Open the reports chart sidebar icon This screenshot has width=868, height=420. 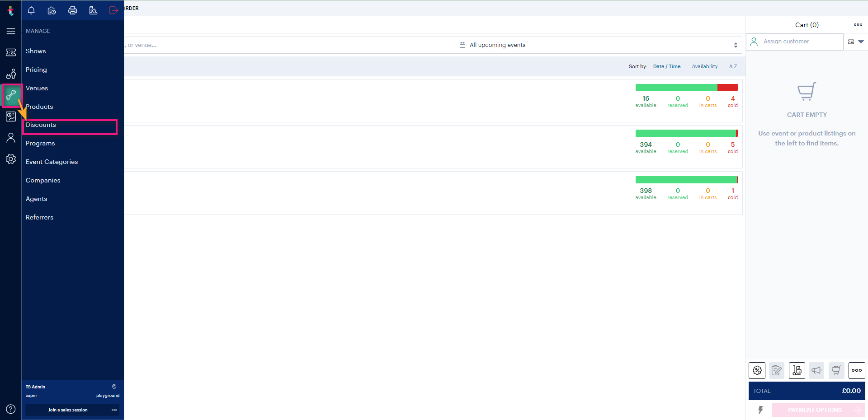(x=11, y=117)
